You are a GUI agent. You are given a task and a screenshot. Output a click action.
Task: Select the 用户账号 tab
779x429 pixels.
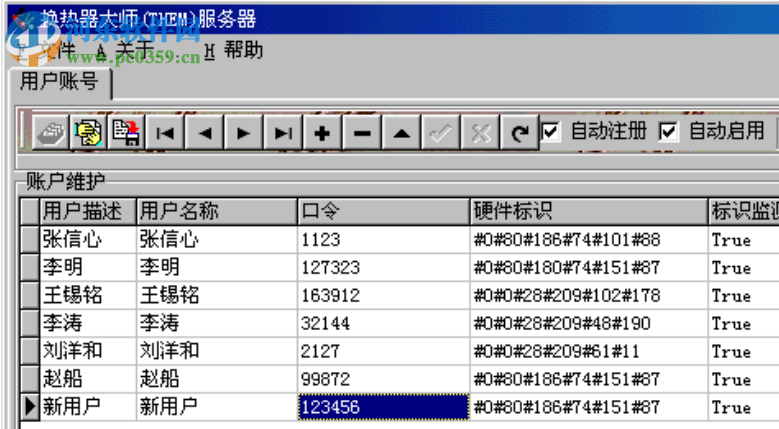click(60, 82)
